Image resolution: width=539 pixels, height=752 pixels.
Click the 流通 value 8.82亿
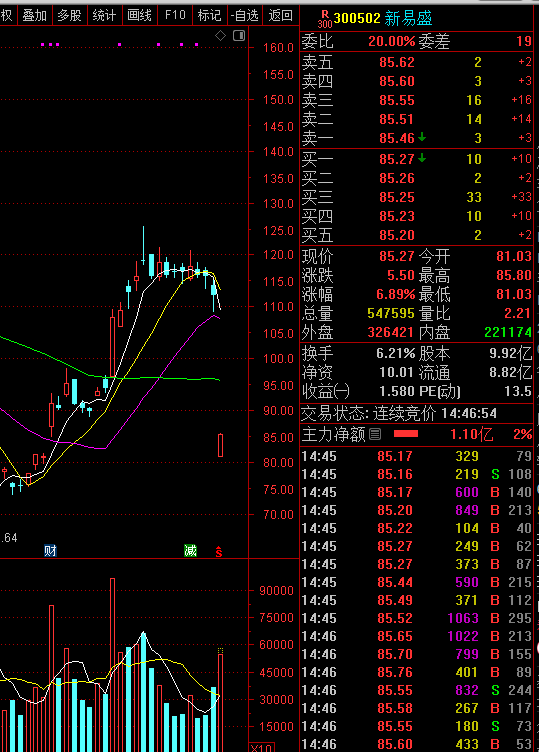(x=511, y=372)
